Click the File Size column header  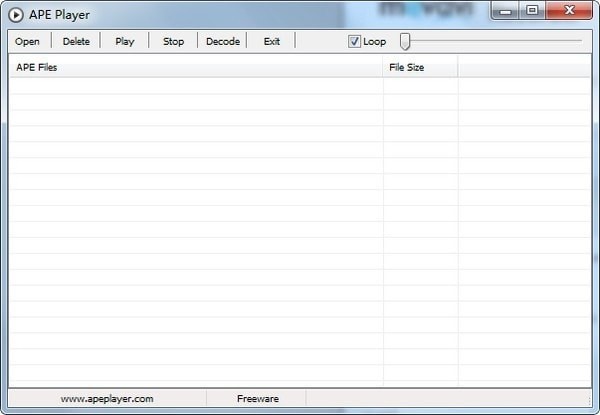click(420, 67)
